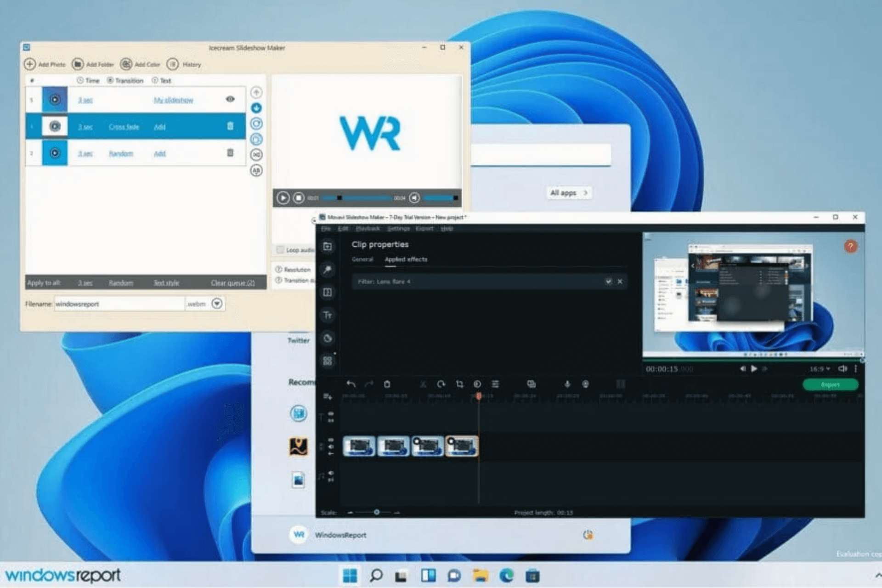Click the overlay icon in Movavi toolbar
The width and height of the screenshot is (882, 588).
[x=531, y=384]
